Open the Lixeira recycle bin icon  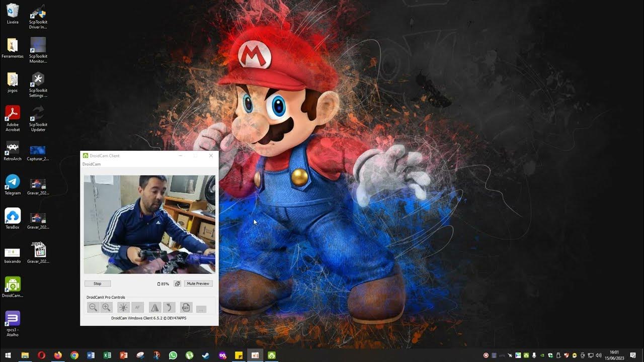(13, 14)
